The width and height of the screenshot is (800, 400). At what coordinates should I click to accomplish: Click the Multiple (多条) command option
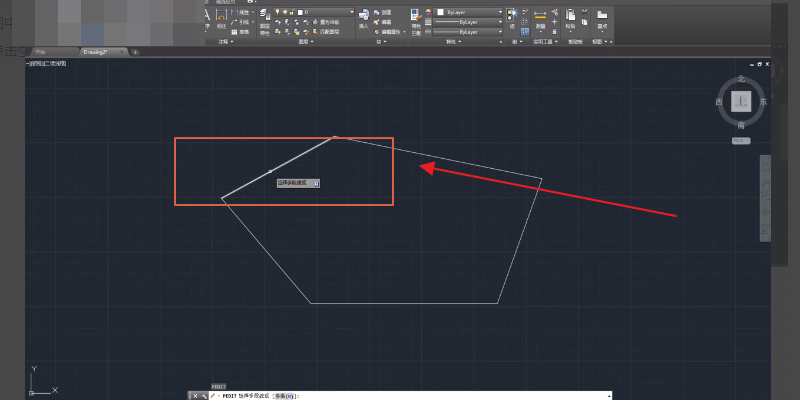click(x=285, y=396)
